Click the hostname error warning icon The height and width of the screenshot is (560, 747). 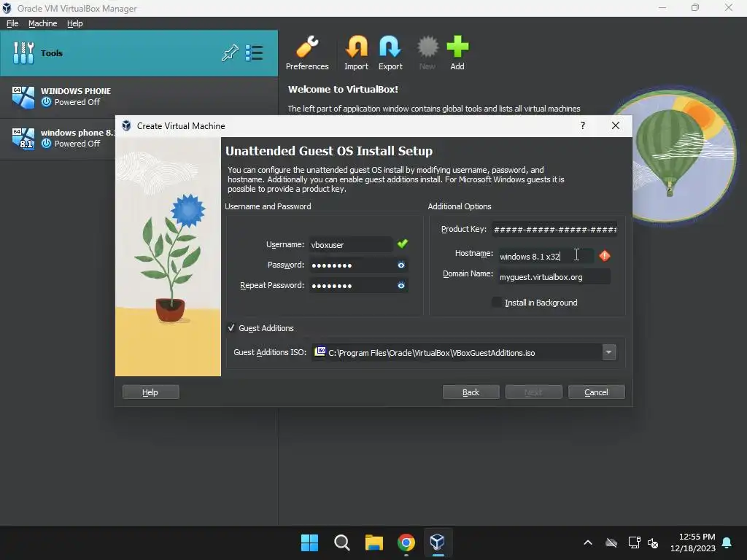605,256
